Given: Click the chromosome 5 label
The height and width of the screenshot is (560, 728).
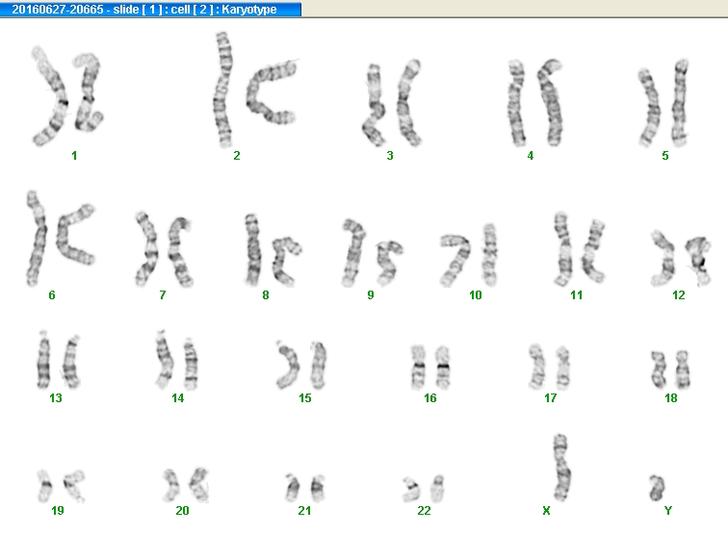Looking at the screenshot, I should pyautogui.click(x=665, y=156).
